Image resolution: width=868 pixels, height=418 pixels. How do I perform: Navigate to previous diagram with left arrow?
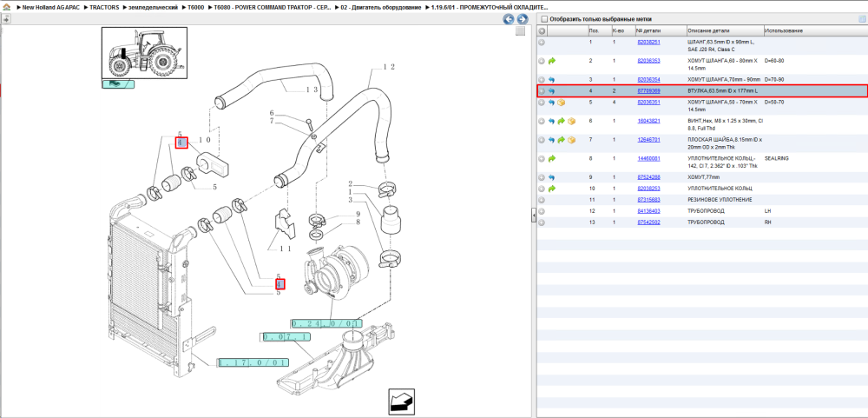[x=508, y=19]
